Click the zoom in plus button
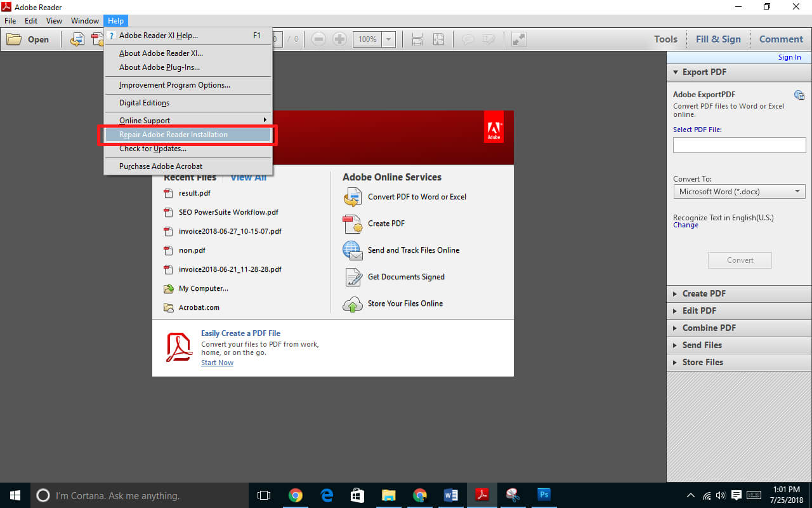The height and width of the screenshot is (508, 812). coord(339,39)
